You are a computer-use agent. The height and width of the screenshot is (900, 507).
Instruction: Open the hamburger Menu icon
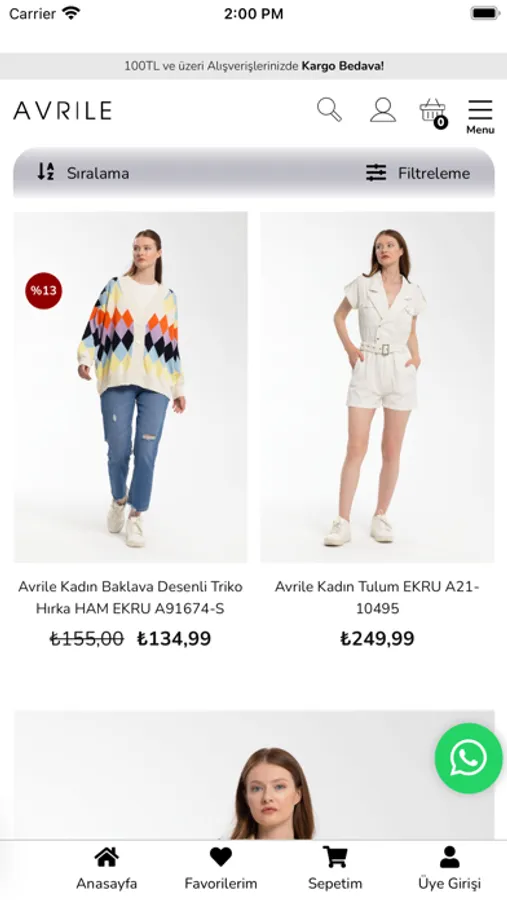pyautogui.click(x=480, y=117)
